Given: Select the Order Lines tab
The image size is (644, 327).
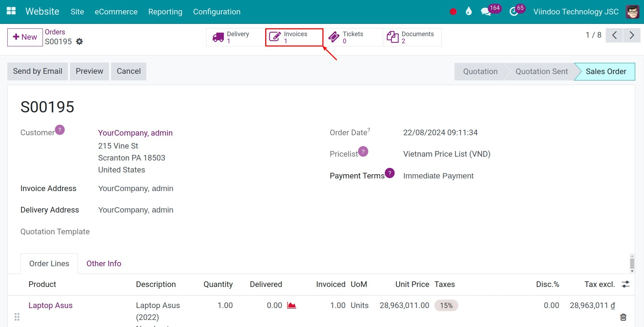Looking at the screenshot, I should (49, 263).
